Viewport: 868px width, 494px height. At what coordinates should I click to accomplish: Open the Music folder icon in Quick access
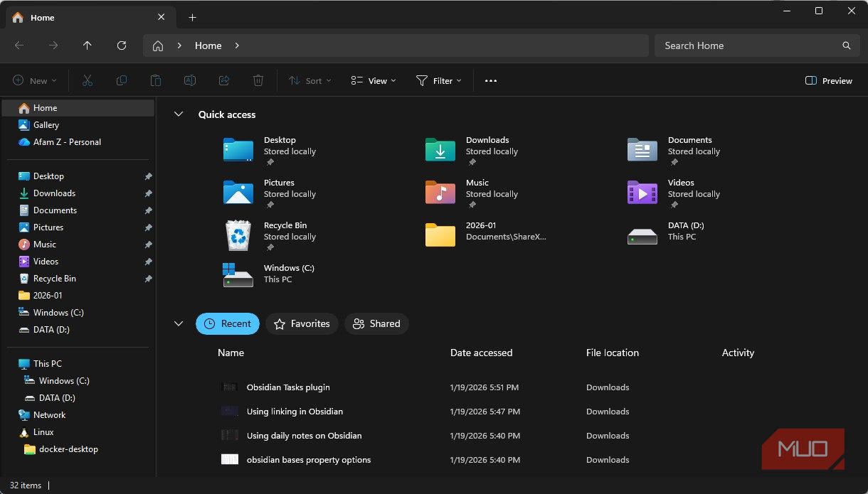pos(440,193)
